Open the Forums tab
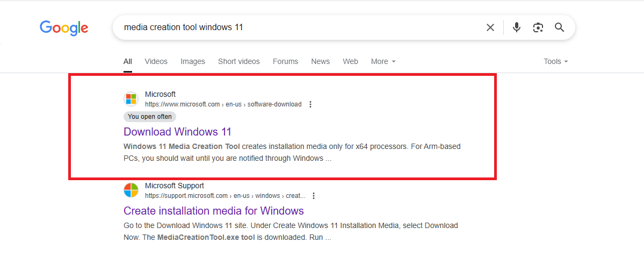The image size is (644, 256). pos(285,61)
